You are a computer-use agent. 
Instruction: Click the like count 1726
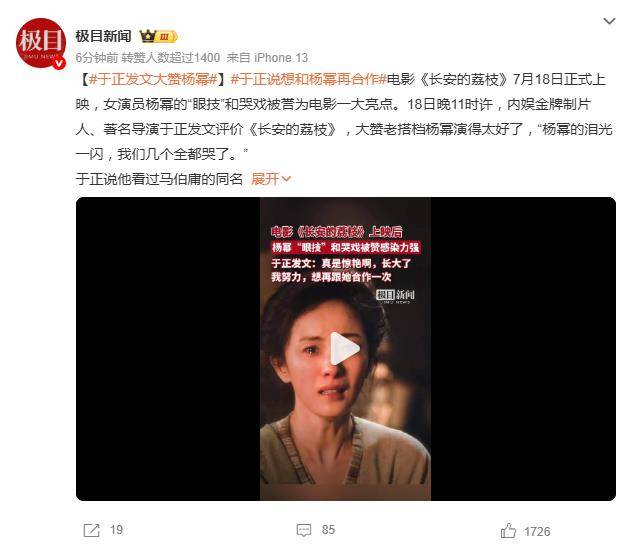point(537,531)
